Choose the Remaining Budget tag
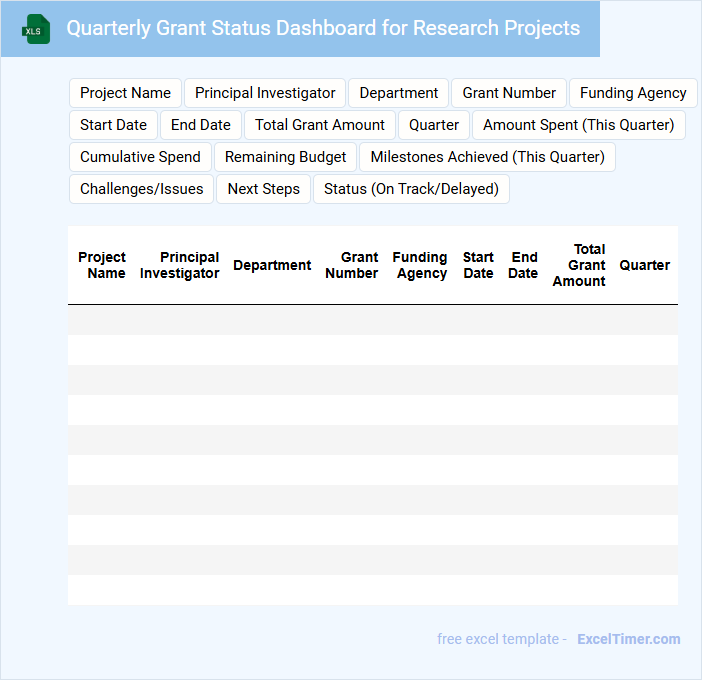 click(x=285, y=157)
